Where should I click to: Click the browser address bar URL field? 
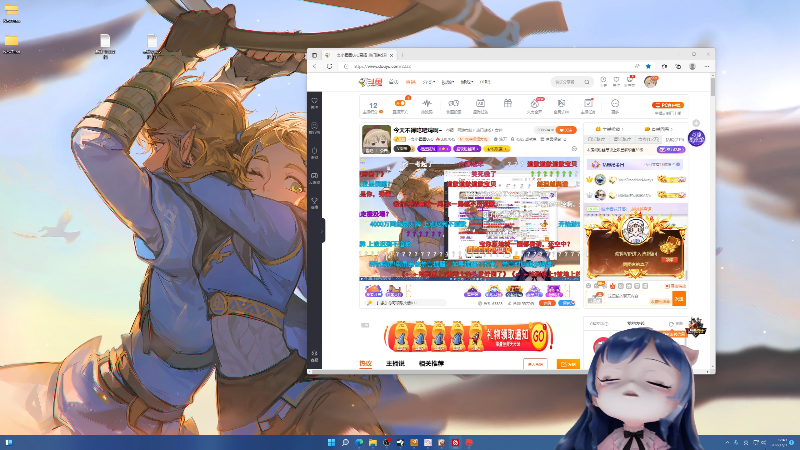[485, 66]
